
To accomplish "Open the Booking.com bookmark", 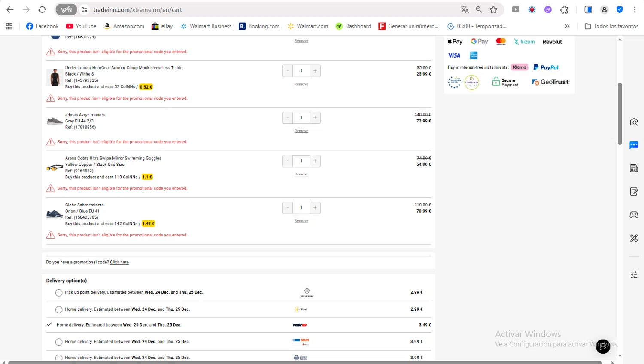I will click(259, 26).
